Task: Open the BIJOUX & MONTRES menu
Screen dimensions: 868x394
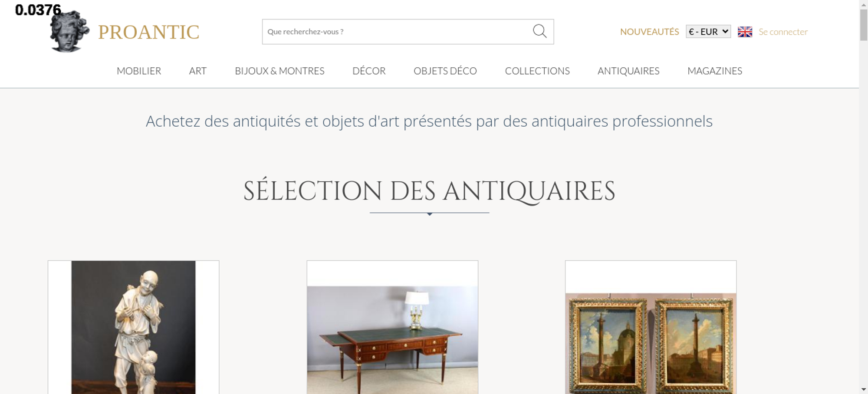Action: coord(279,71)
